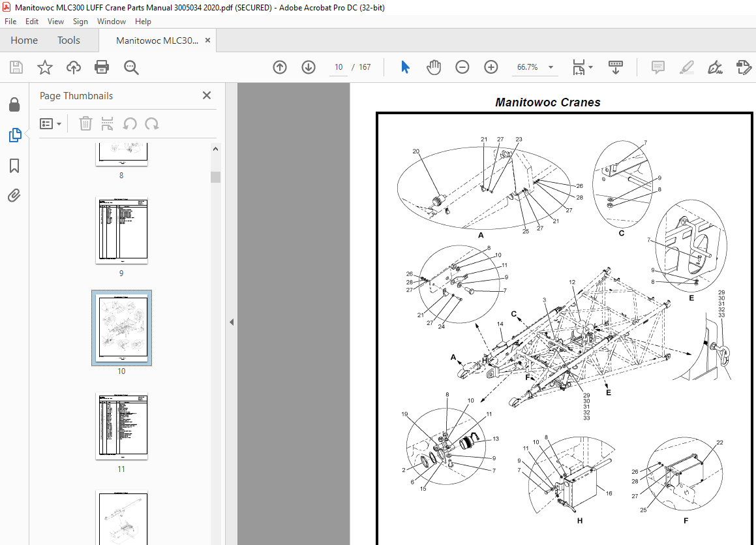Click the Save file icon
The width and height of the screenshot is (756, 545).
click(x=16, y=67)
